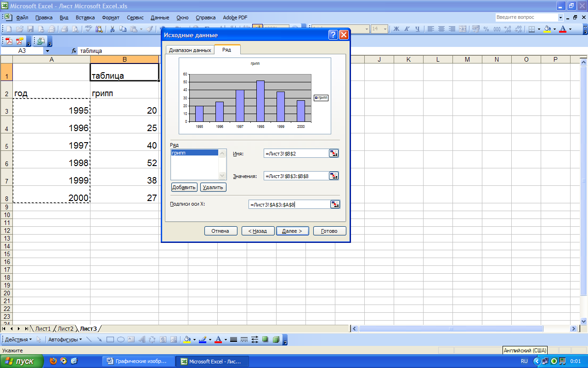
Task: Open the Формат menu
Action: point(111,17)
